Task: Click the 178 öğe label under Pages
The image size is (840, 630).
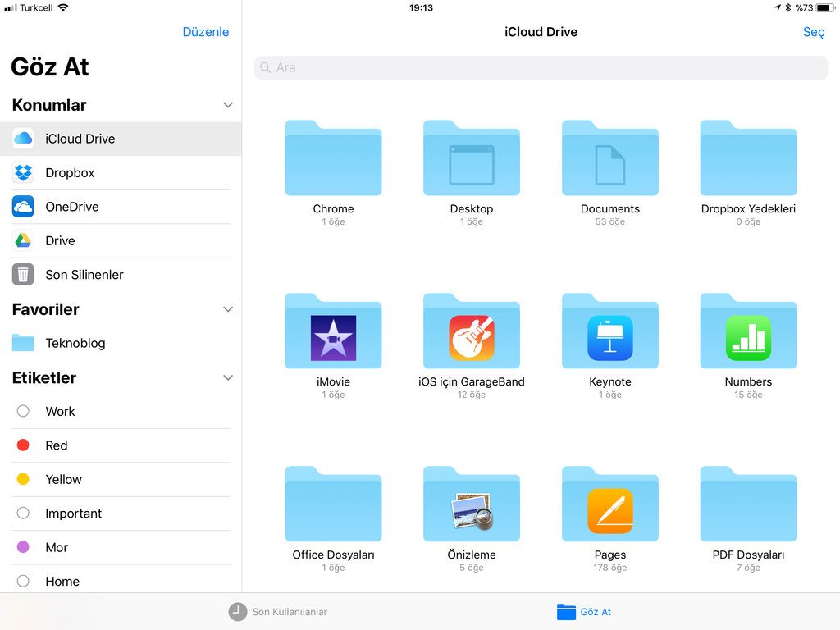Action: point(609,568)
